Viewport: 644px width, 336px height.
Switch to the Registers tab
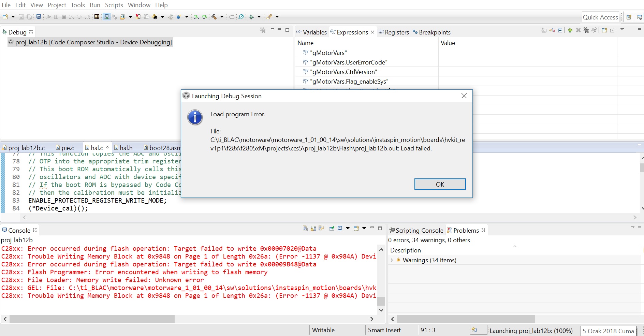(394, 32)
